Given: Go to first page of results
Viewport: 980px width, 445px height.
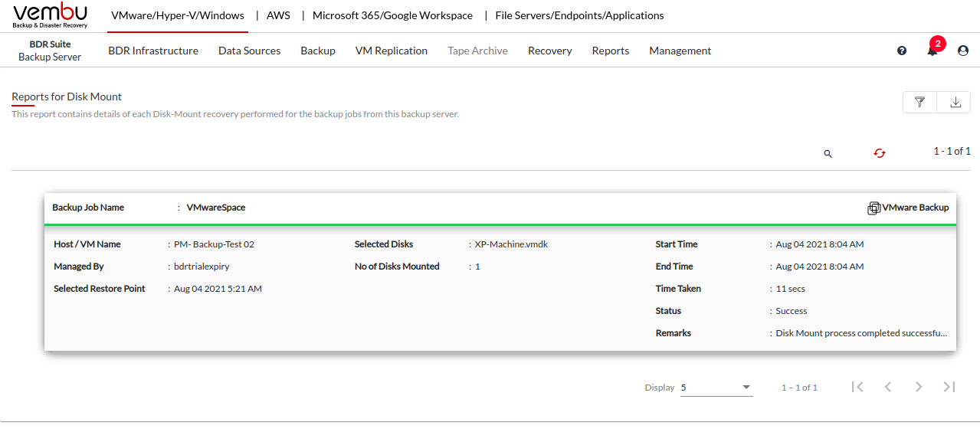Looking at the screenshot, I should point(857,387).
